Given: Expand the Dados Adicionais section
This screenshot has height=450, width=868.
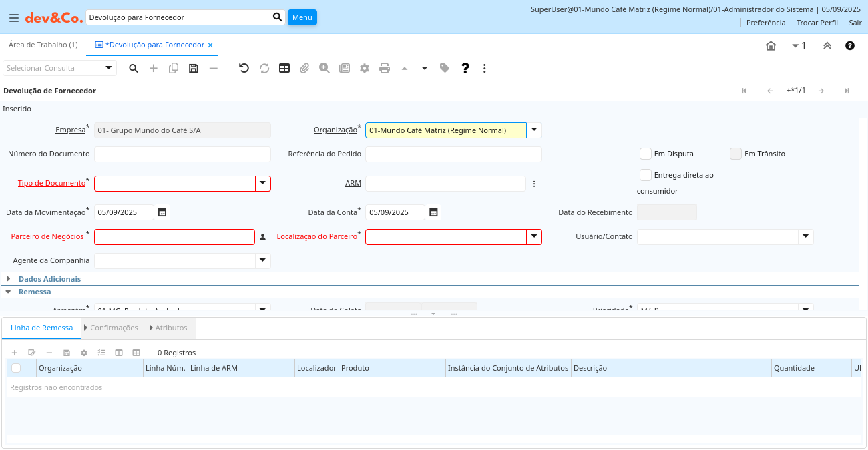Looking at the screenshot, I should coord(49,279).
